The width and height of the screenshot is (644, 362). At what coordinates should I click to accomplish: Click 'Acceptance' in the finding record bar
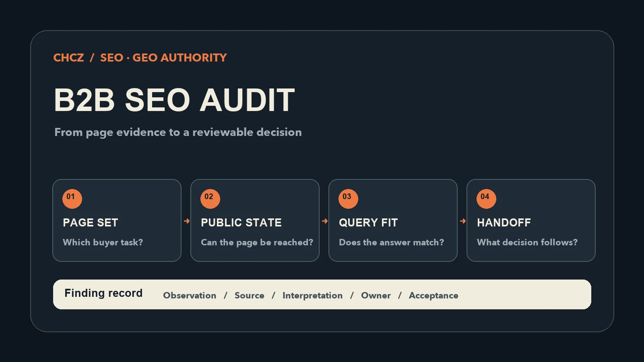point(433,296)
